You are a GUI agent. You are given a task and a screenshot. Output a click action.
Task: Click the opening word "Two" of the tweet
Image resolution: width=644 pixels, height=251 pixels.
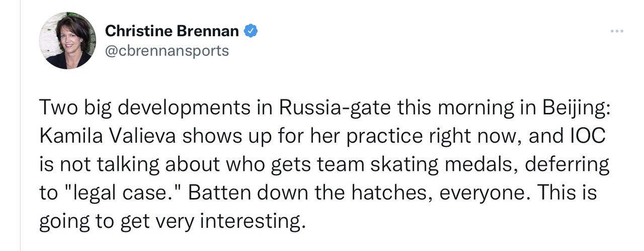(x=53, y=108)
